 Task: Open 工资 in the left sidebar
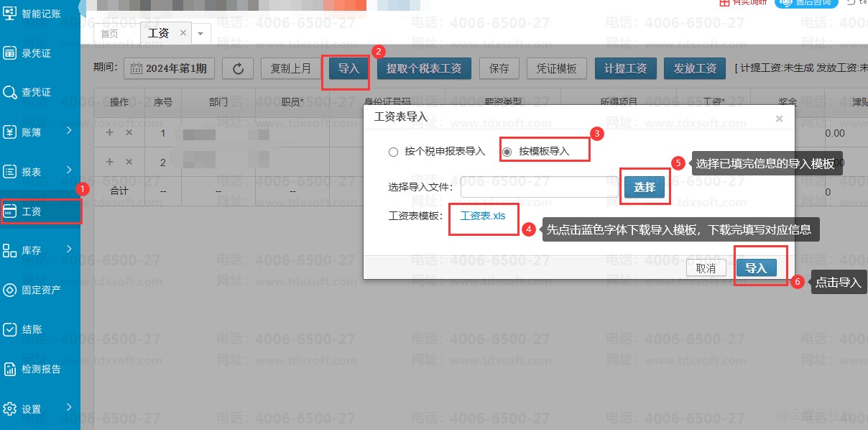click(x=32, y=211)
